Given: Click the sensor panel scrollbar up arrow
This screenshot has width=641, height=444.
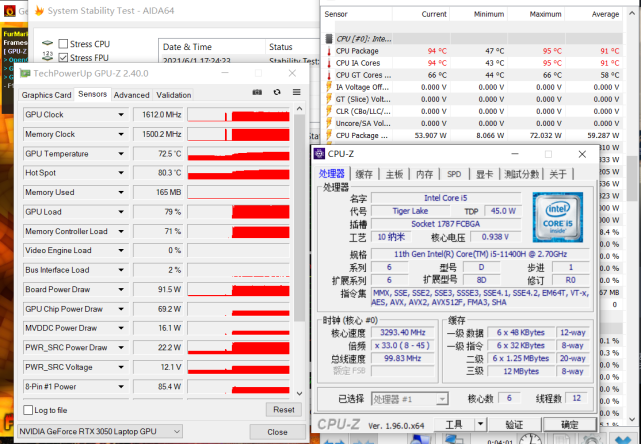Looking at the screenshot, I should pos(632,13).
